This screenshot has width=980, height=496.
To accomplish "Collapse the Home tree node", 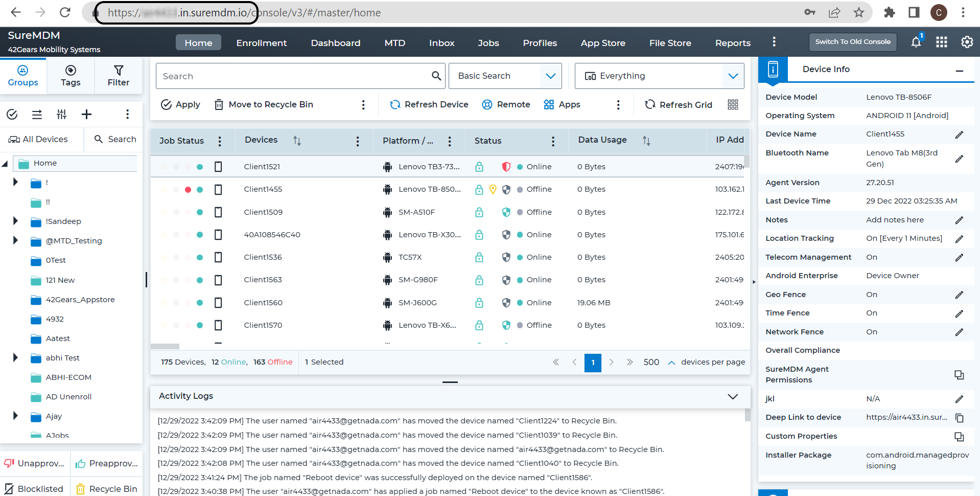I will 5,164.
